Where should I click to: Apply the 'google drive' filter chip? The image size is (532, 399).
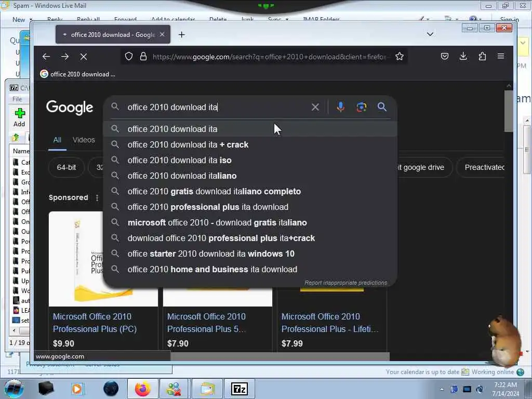(424, 167)
